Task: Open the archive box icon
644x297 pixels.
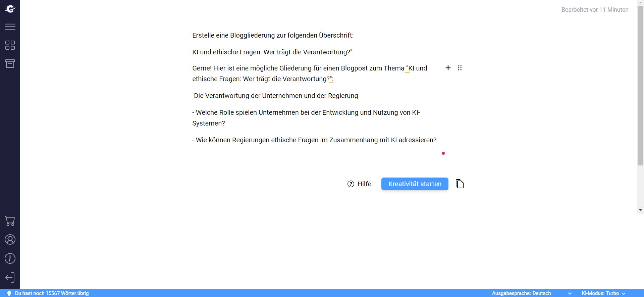Action: point(10,64)
